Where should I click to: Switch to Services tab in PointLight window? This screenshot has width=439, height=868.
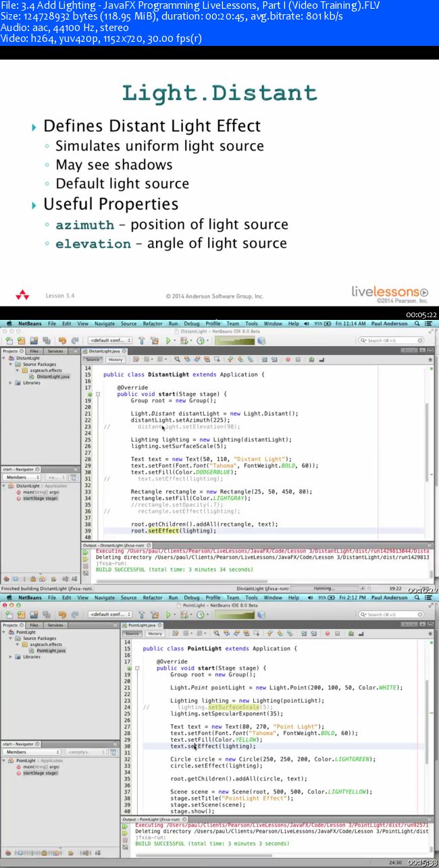point(55,625)
